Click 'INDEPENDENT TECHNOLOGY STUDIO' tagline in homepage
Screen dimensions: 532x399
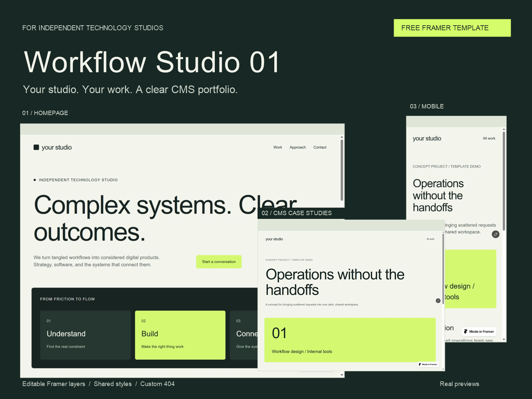pos(78,180)
